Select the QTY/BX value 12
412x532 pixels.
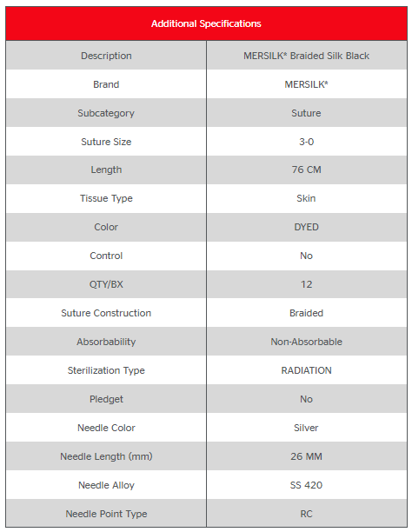pos(306,284)
